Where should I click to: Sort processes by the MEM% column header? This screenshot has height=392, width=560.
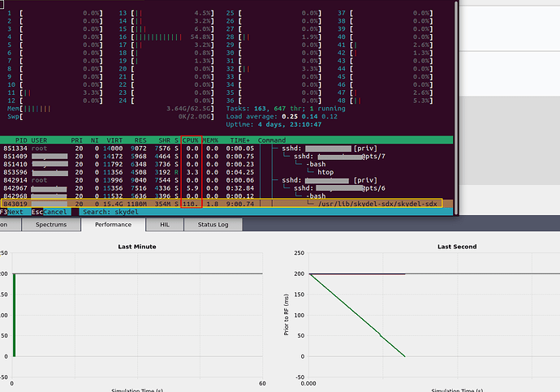point(210,140)
